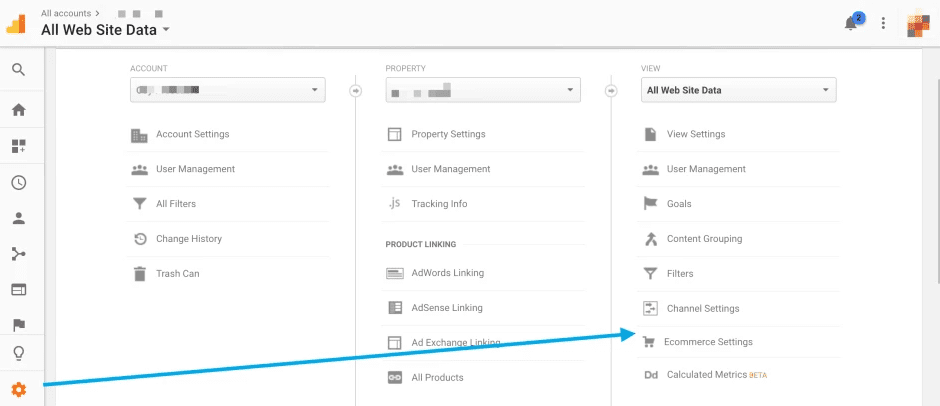Click the arrow button between Property and View

coord(611,91)
